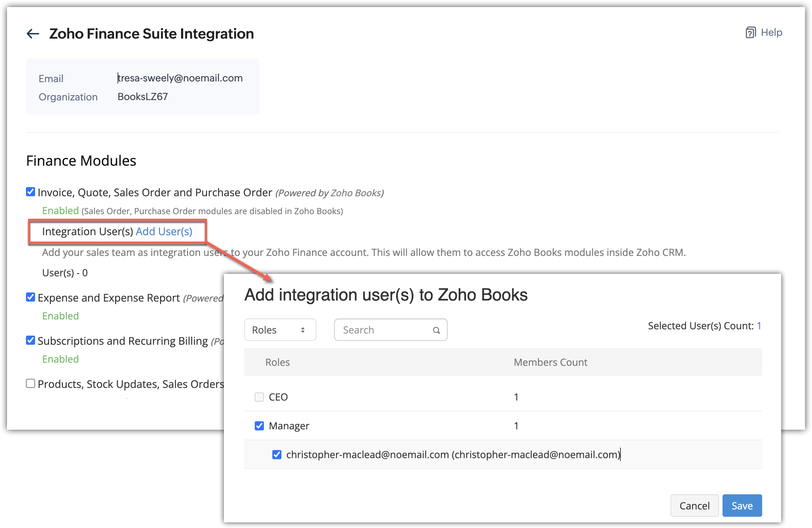Screen dimensions: 812x528
Task: Click the Help text link
Action: pos(771,33)
